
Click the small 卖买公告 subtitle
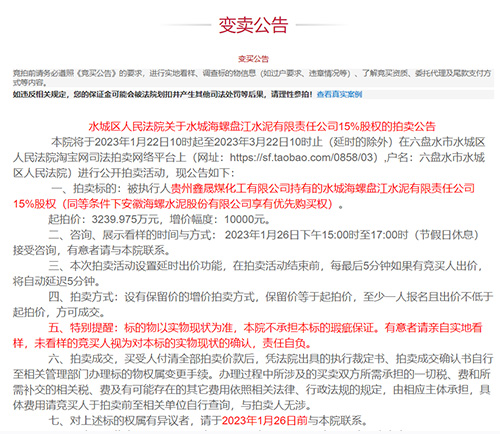click(253, 59)
